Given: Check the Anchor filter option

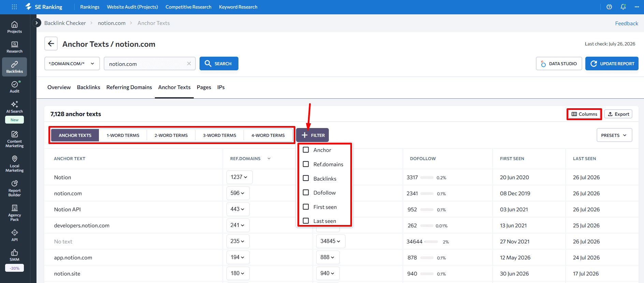Looking at the screenshot, I should [306, 150].
